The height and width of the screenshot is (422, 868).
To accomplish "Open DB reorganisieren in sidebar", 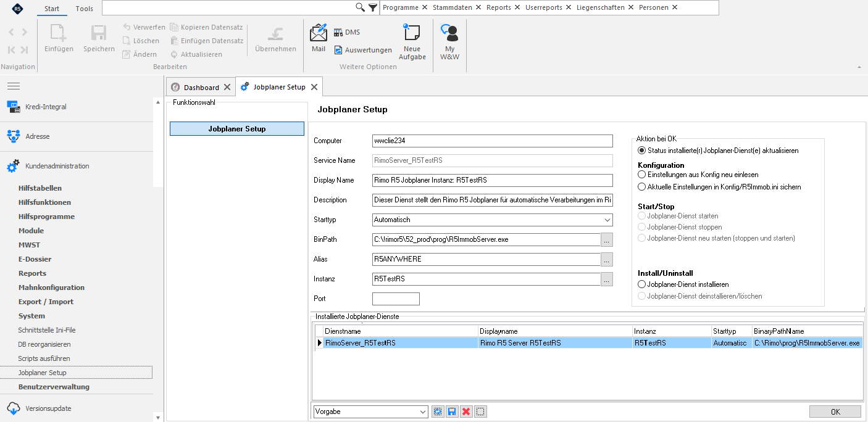I will coord(44,344).
